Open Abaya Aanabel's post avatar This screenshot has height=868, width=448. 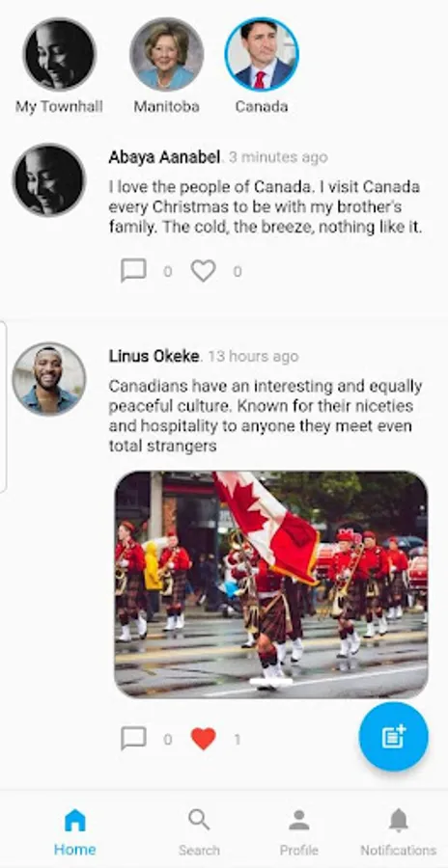49,180
